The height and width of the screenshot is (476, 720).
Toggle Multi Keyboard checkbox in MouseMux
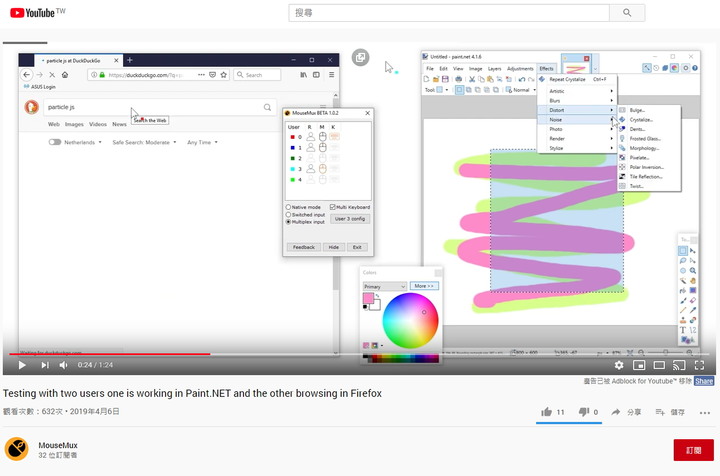tap(332, 207)
